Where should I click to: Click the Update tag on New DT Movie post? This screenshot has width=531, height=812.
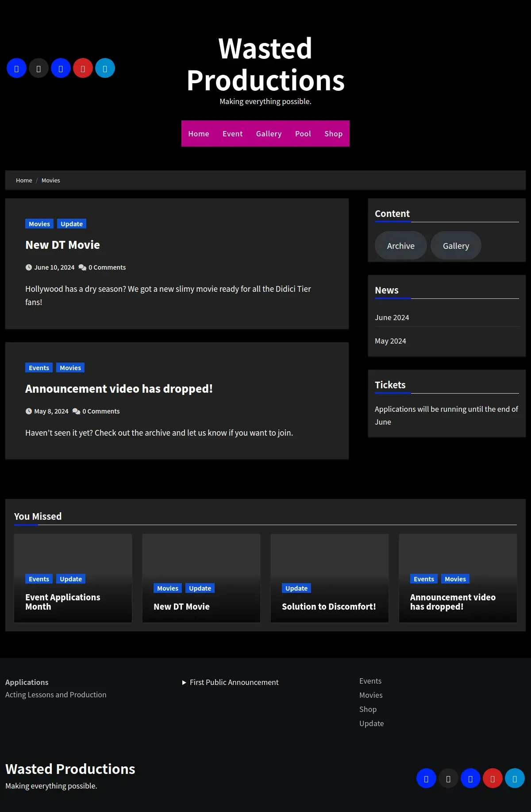pos(72,224)
